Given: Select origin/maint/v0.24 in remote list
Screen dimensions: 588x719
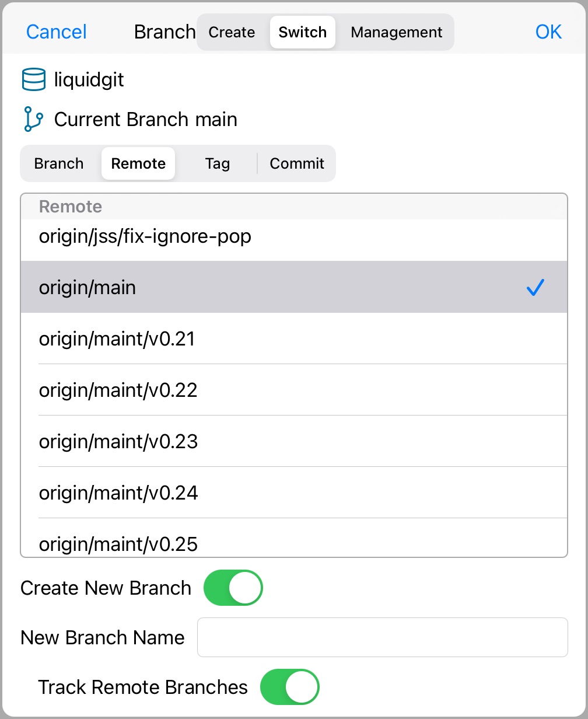Looking at the screenshot, I should (x=118, y=493).
